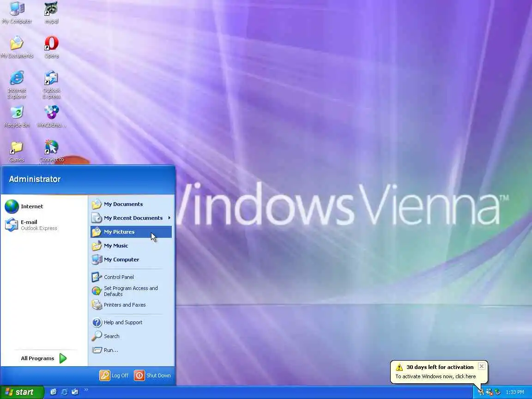Expand Quick Launch overflow chevron

[86, 390]
